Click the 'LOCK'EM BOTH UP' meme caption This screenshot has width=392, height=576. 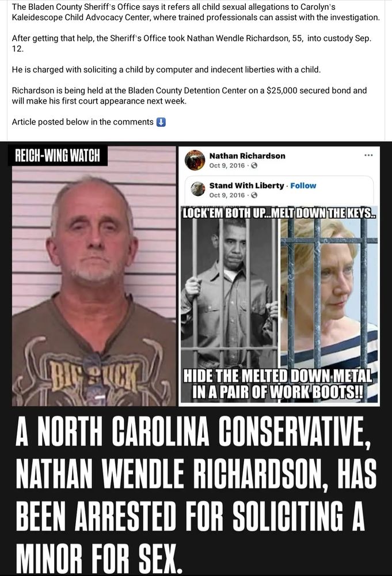(279, 214)
